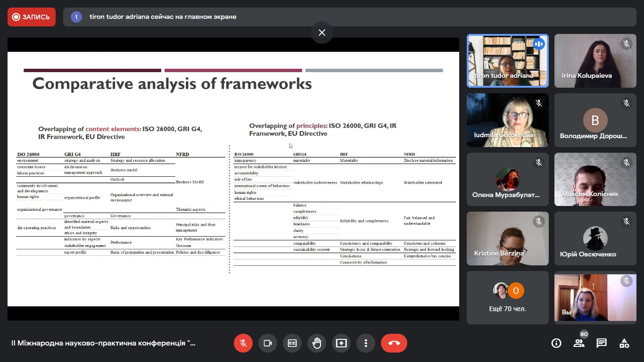Open meeting details info icon
Viewport: 644px width, 362px height.
tap(556, 343)
